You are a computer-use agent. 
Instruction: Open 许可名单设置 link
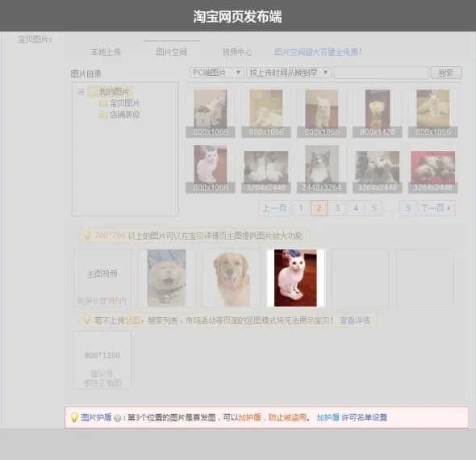(365, 417)
